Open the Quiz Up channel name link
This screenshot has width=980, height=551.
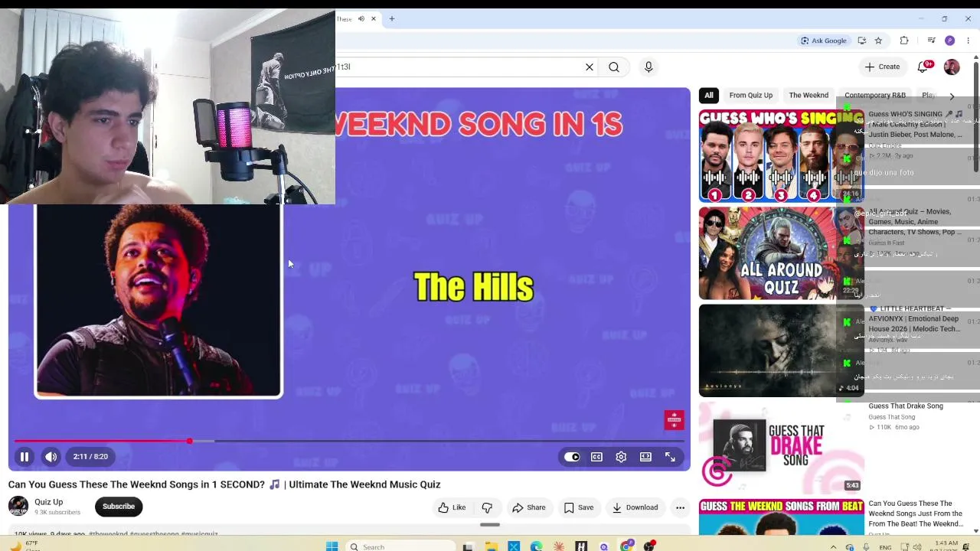click(x=49, y=502)
